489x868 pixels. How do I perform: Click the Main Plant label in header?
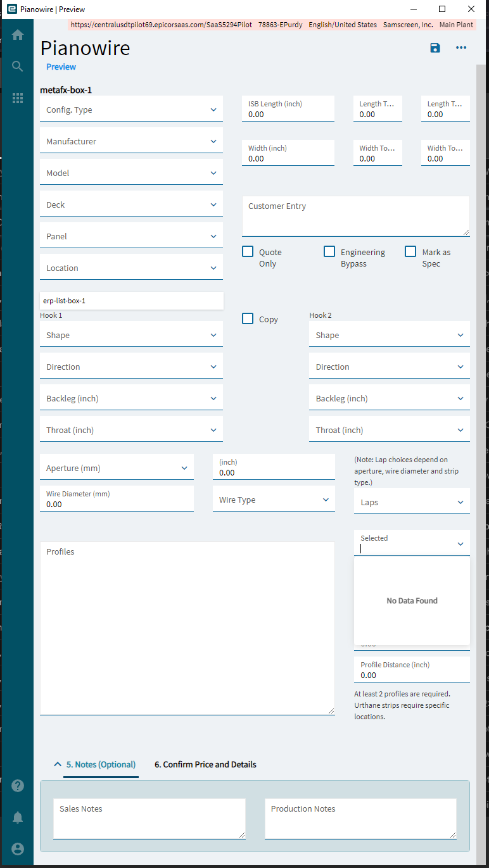(x=456, y=25)
